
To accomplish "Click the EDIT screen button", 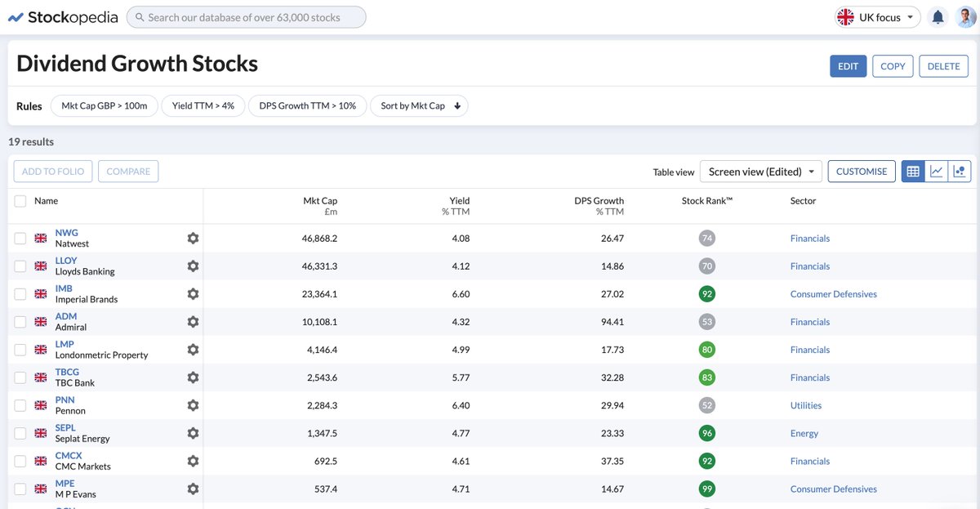I will click(x=849, y=66).
